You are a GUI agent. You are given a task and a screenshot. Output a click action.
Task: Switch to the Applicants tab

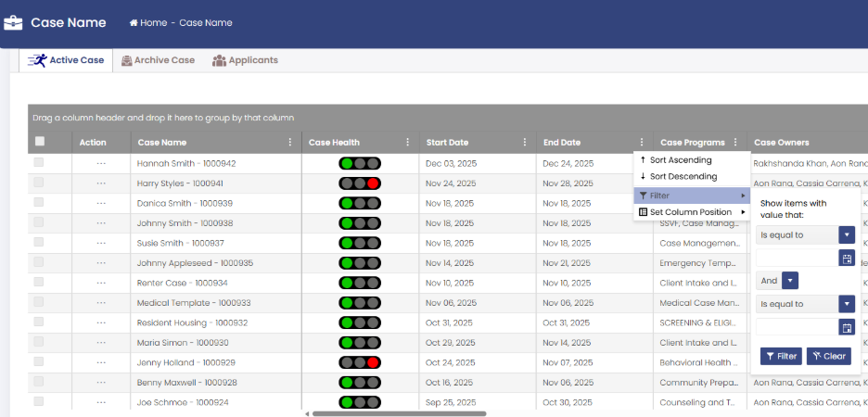click(245, 60)
